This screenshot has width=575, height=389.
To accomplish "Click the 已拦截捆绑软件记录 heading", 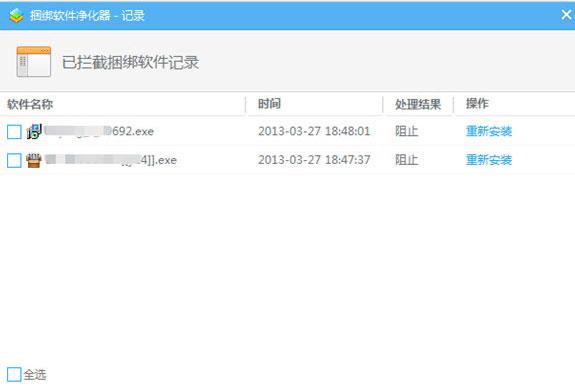I will click(131, 62).
